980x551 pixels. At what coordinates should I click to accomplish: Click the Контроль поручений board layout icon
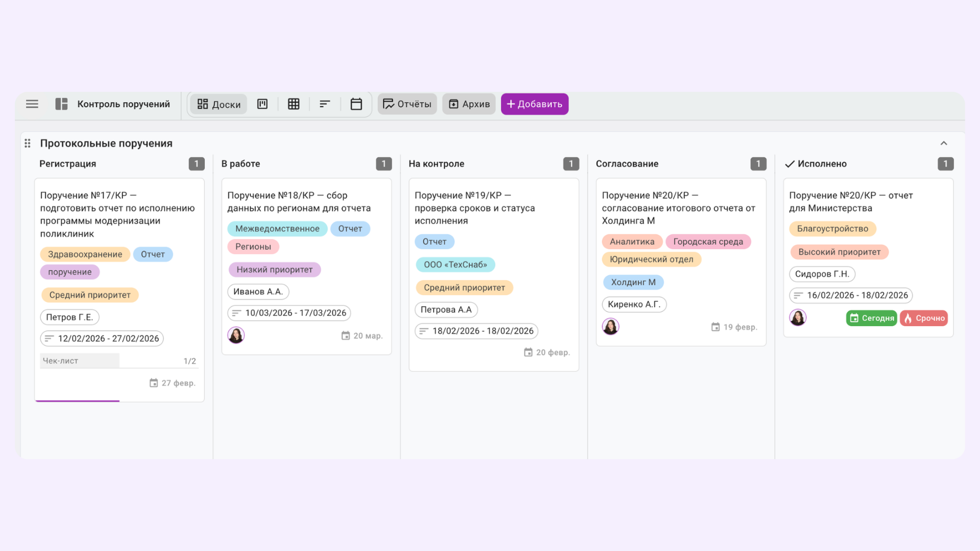62,104
